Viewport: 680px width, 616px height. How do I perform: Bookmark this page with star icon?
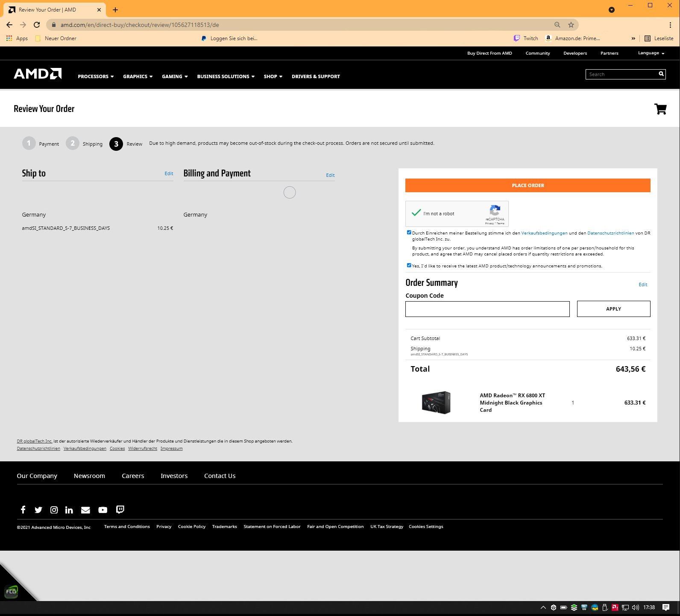[x=571, y=25]
